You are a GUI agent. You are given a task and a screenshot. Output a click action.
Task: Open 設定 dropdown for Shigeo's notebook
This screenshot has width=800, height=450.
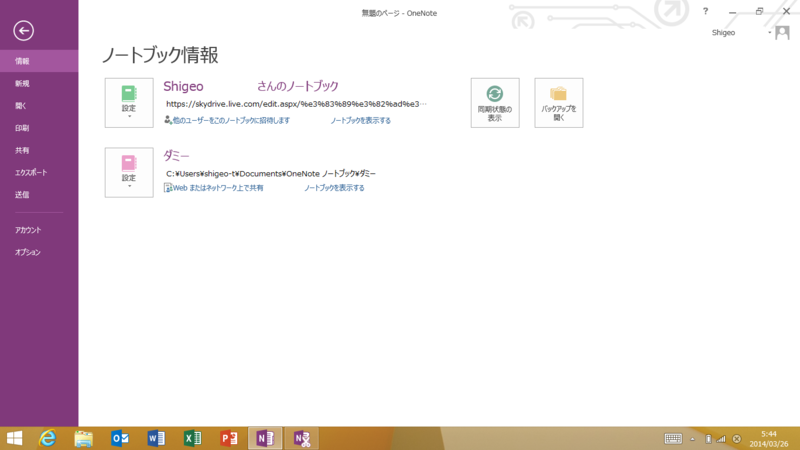click(x=129, y=103)
